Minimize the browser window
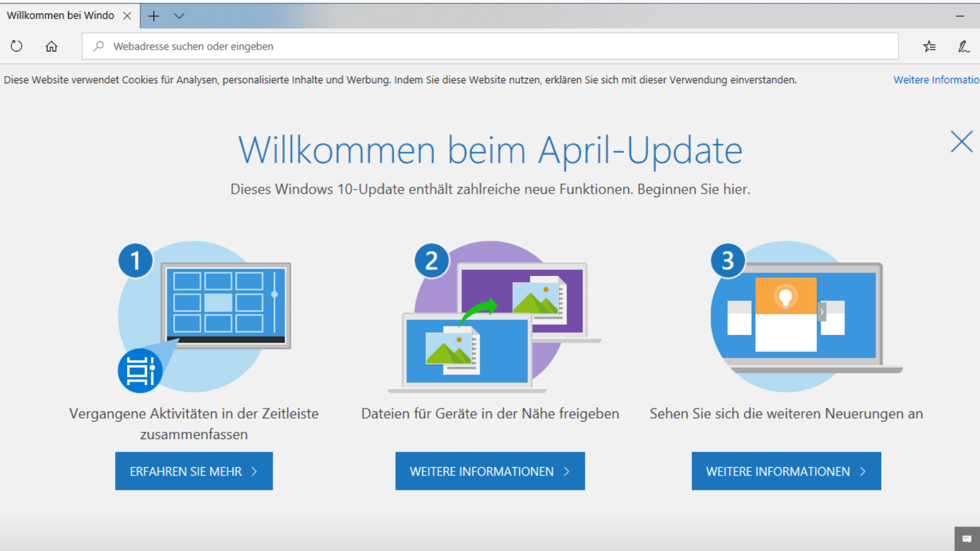Image resolution: width=980 pixels, height=551 pixels. (x=960, y=16)
